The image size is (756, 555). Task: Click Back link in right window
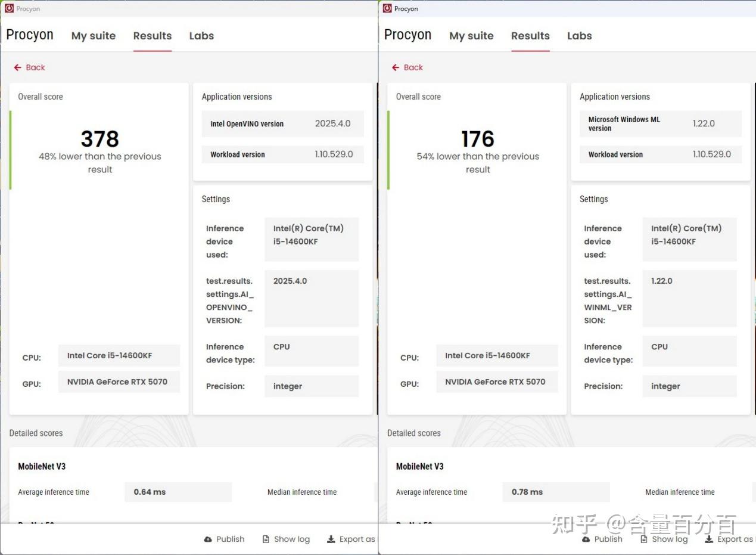[407, 67]
